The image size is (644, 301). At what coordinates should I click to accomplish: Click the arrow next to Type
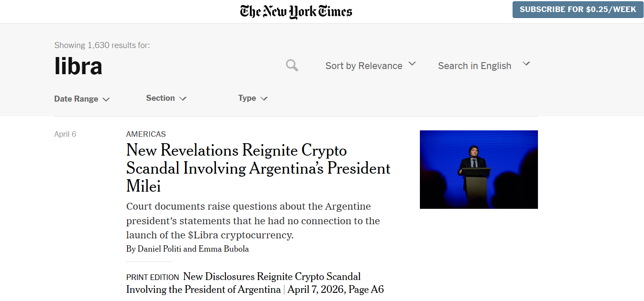(x=264, y=99)
